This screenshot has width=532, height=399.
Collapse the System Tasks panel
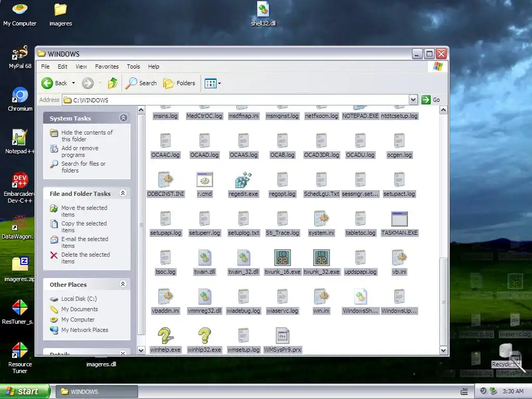click(124, 118)
